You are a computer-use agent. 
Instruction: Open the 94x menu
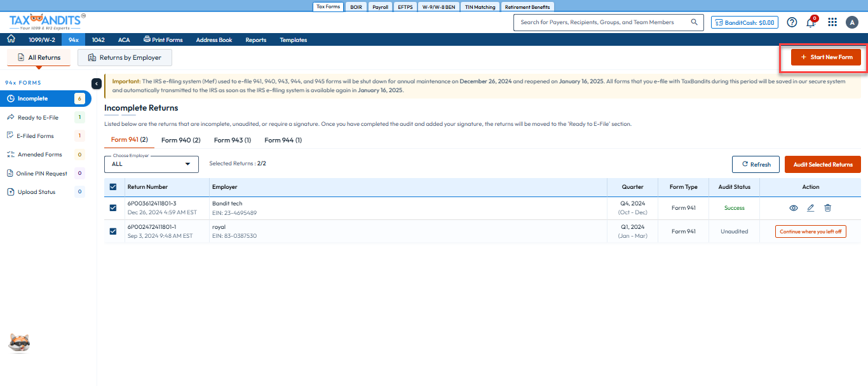click(x=74, y=39)
